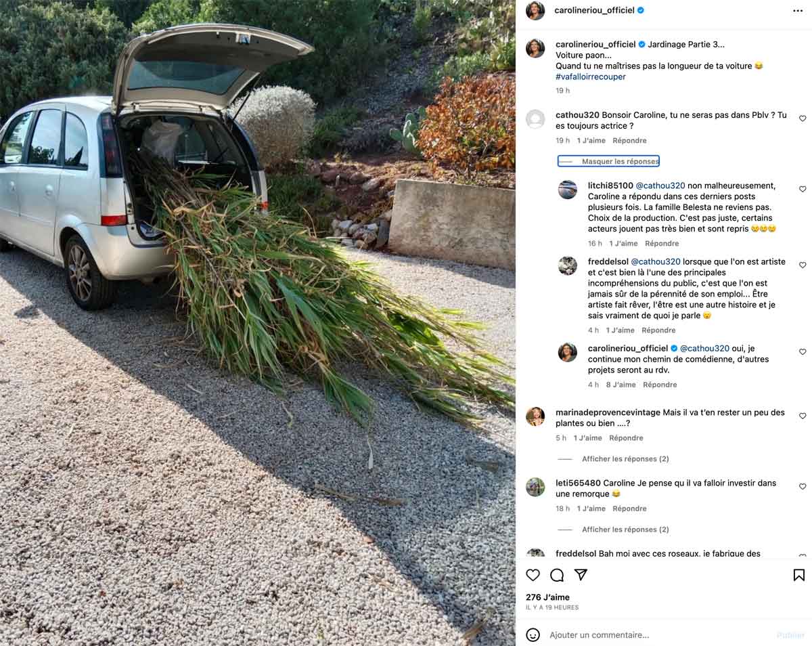This screenshot has width=812, height=646.
Task: Open the 276 J'aime likes list
Action: pos(547,597)
